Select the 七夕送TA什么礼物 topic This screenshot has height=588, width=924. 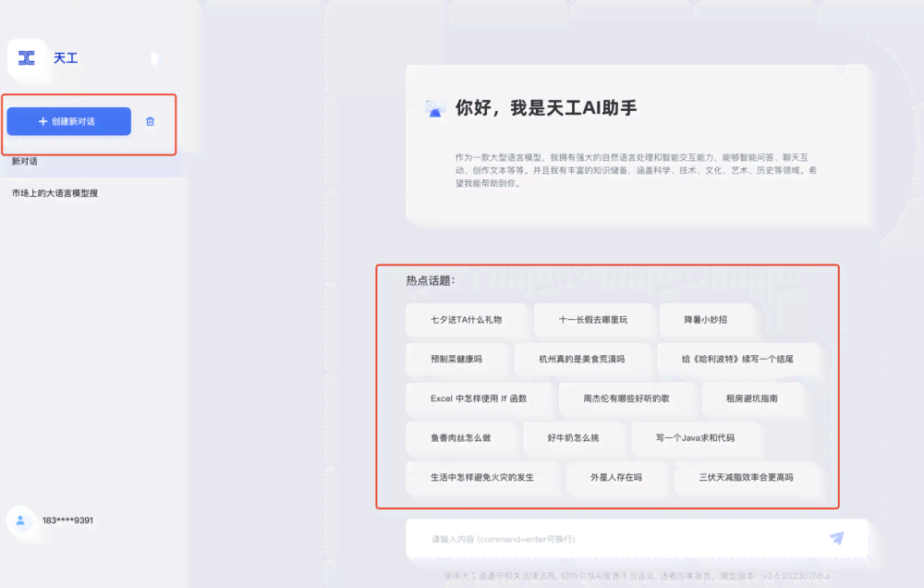pyautogui.click(x=466, y=320)
